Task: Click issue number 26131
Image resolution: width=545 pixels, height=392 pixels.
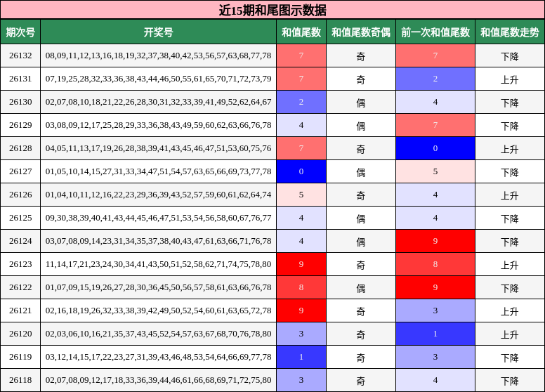Action: click(x=20, y=79)
